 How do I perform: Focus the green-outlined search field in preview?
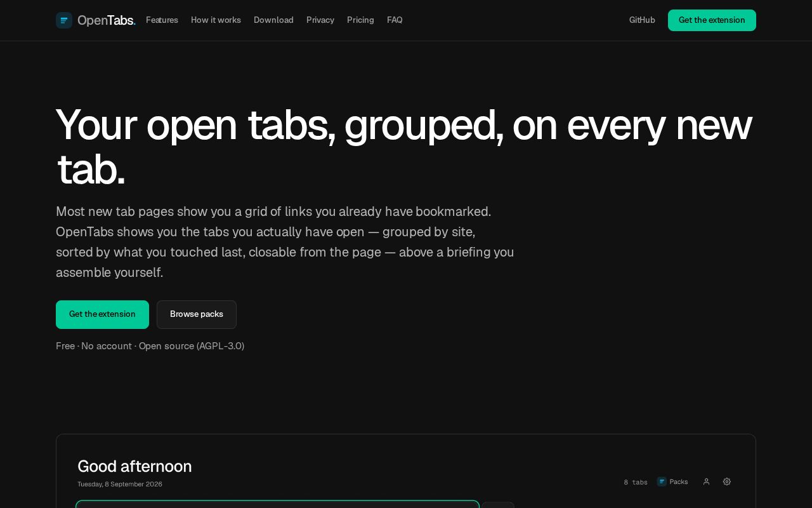[277, 504]
